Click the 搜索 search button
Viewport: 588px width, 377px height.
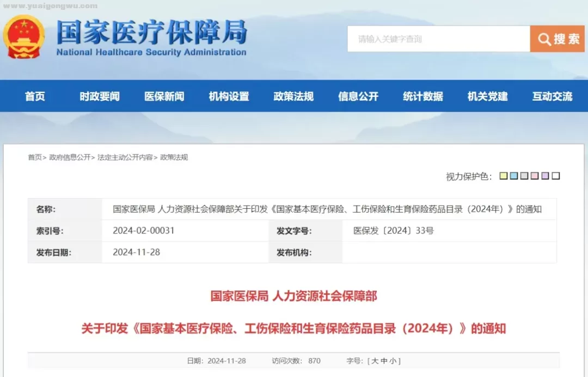tap(558, 39)
